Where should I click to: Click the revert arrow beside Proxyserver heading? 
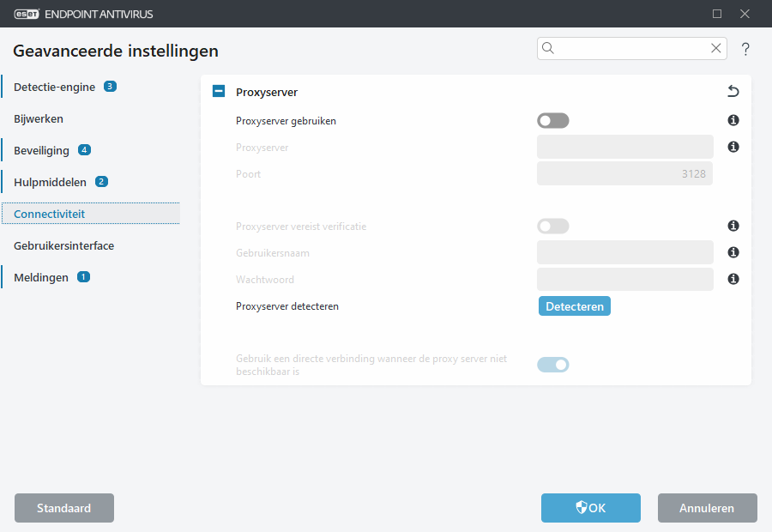[x=733, y=91]
